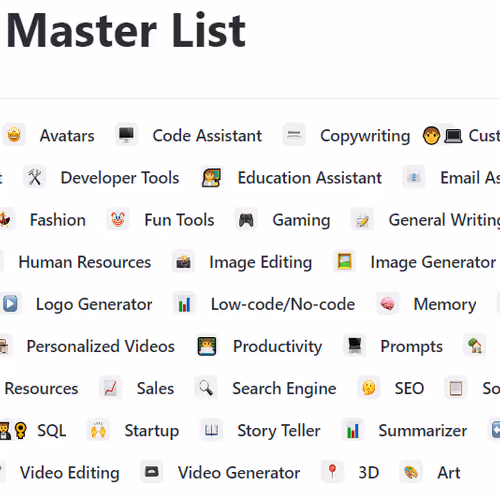Open the Fashion category

click(x=58, y=220)
